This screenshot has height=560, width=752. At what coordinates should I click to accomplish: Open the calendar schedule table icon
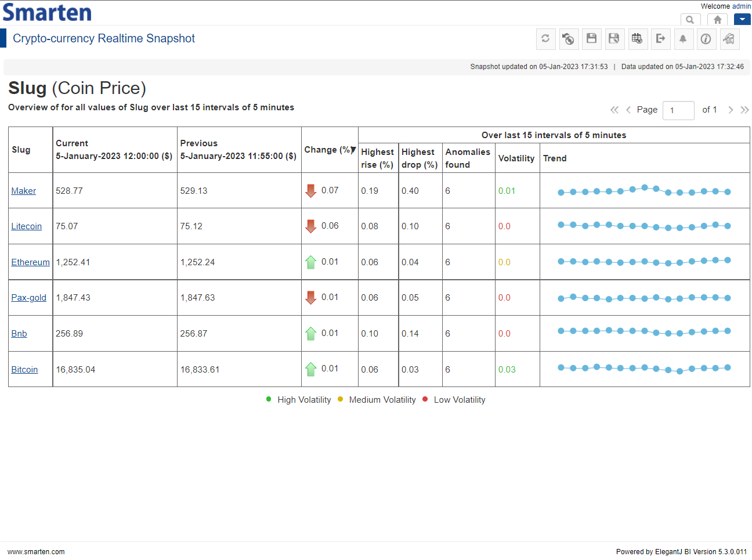click(x=637, y=39)
